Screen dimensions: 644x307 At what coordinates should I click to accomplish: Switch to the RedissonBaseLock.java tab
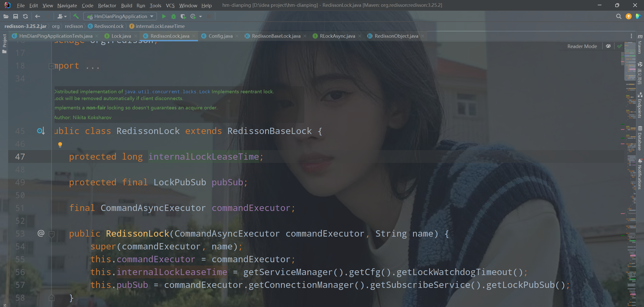click(x=276, y=36)
